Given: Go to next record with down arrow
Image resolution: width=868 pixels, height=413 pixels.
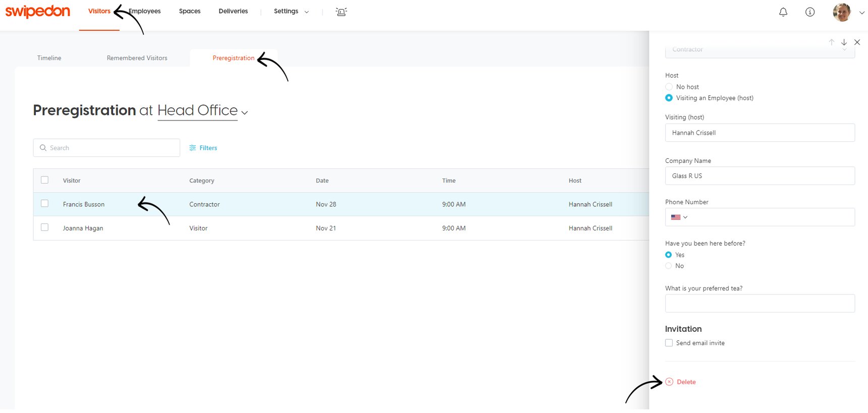Looking at the screenshot, I should (x=844, y=42).
